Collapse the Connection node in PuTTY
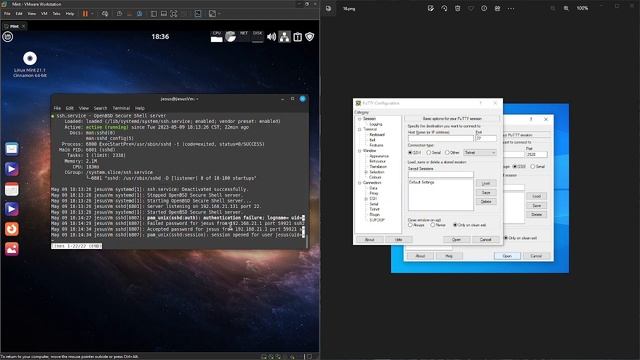 [360, 183]
